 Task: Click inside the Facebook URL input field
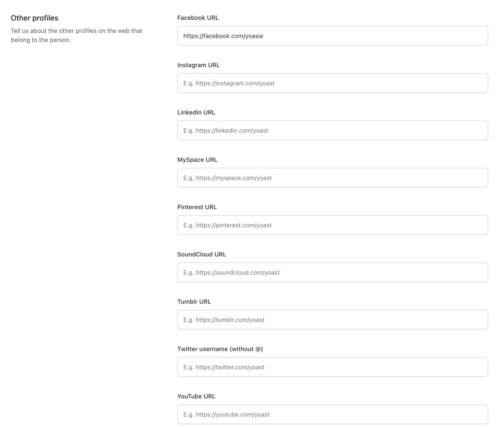pyautogui.click(x=332, y=36)
